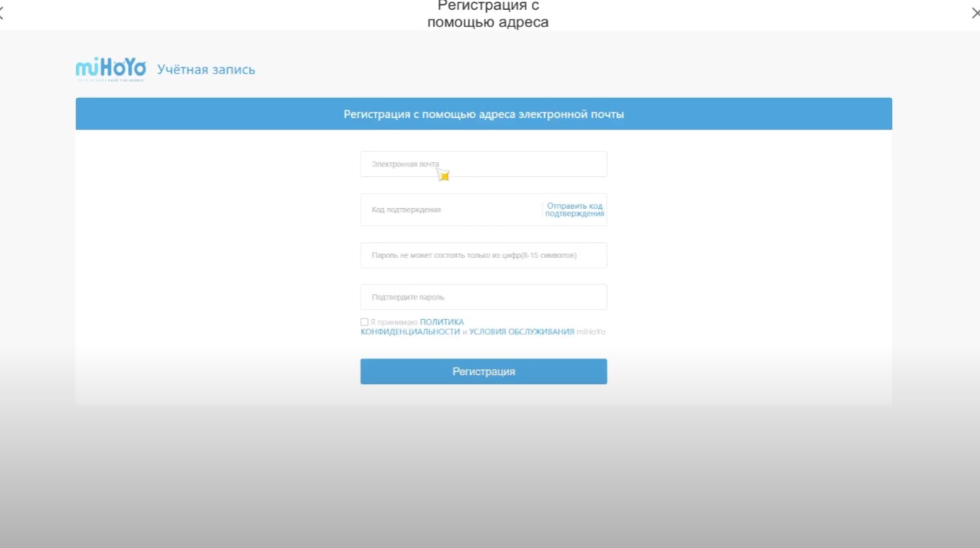Screen dimensions: 980x548
Task: Close the overlay using the top-right X
Action: [x=975, y=13]
